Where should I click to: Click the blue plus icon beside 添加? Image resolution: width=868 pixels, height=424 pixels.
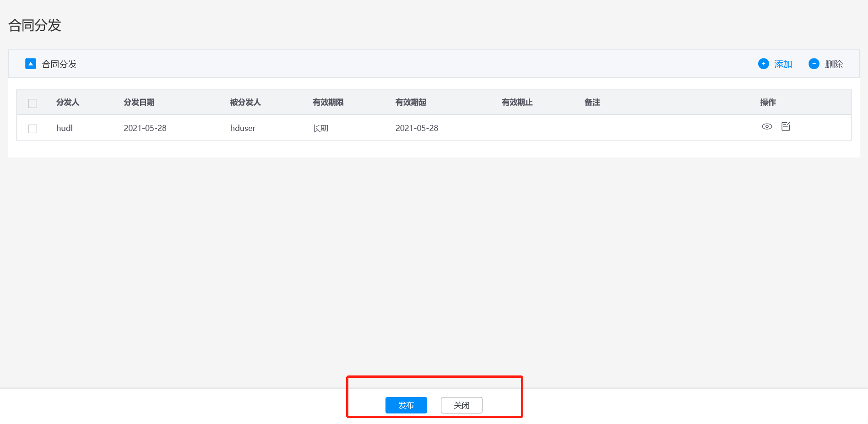(763, 64)
